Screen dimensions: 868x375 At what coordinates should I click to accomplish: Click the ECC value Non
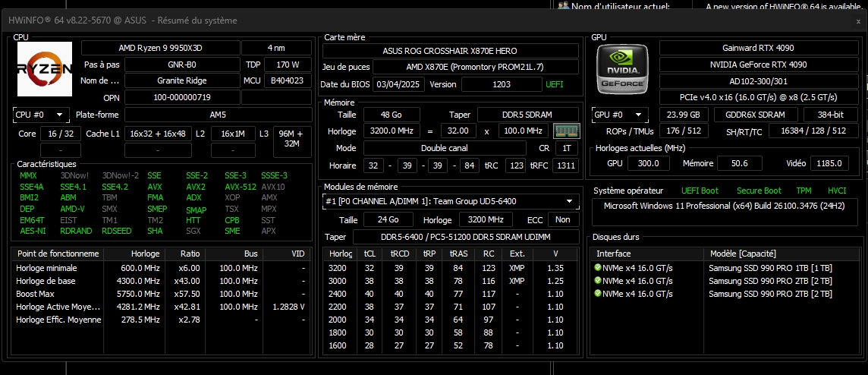tap(563, 219)
